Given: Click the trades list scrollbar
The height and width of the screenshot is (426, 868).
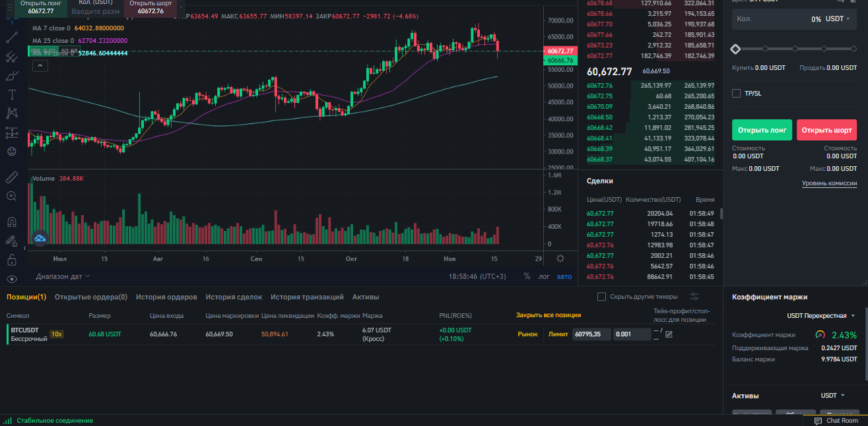Looking at the screenshot, I should [721, 214].
